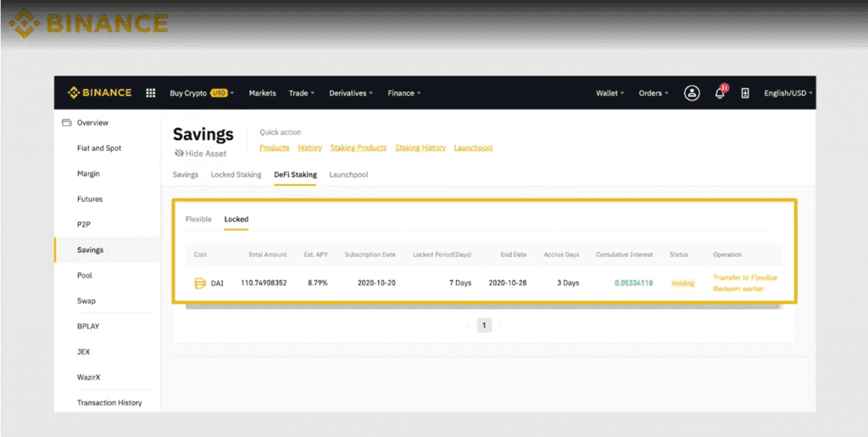Expand the Wallet dropdown menu
This screenshot has width=868, height=437.
pos(610,93)
